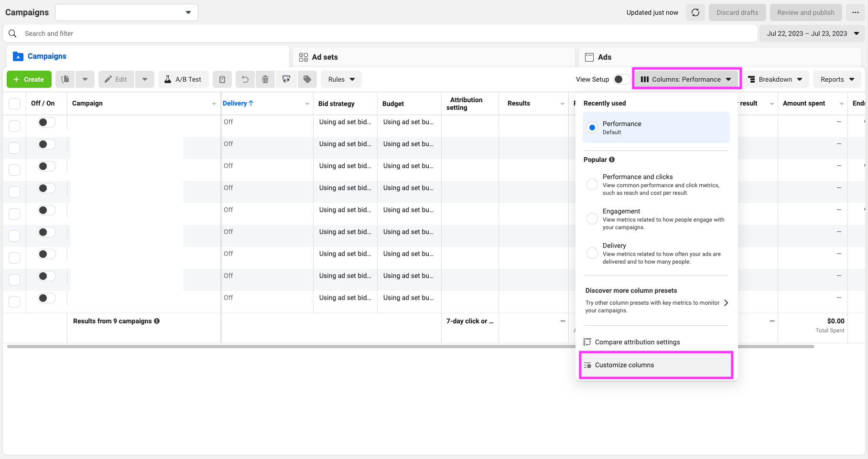Click the Delivery sort arrow icon
868x459 pixels.
click(251, 103)
